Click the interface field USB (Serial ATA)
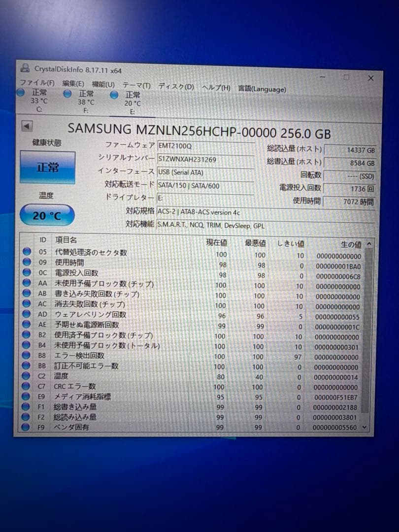 206,173
